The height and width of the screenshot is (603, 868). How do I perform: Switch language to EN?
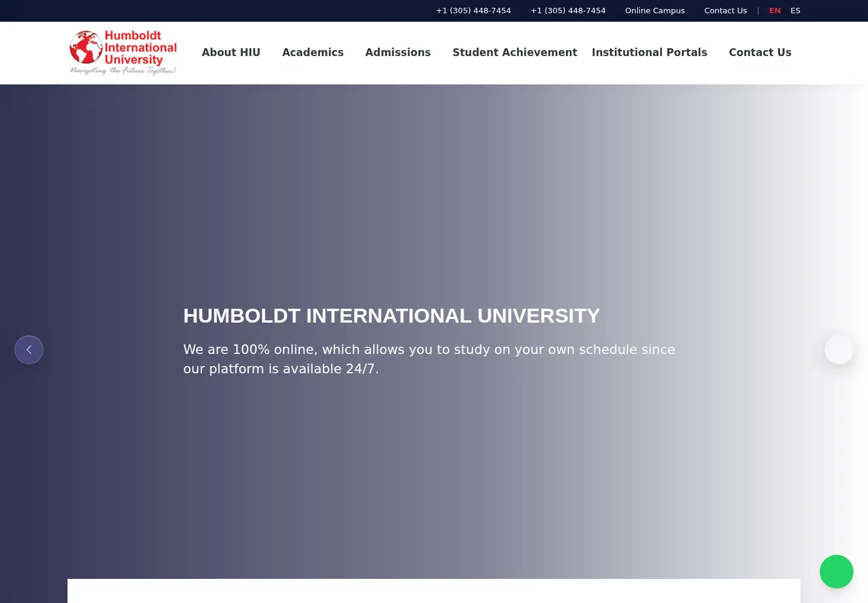pos(775,11)
